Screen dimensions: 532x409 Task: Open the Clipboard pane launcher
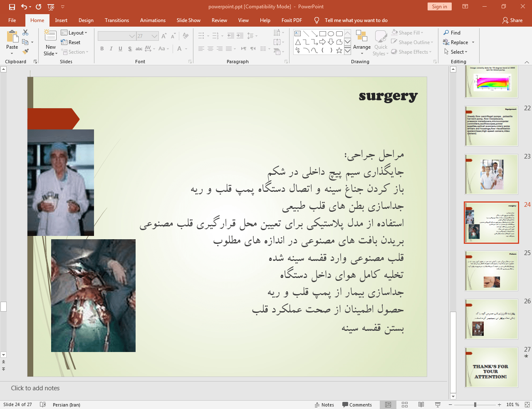tap(35, 62)
